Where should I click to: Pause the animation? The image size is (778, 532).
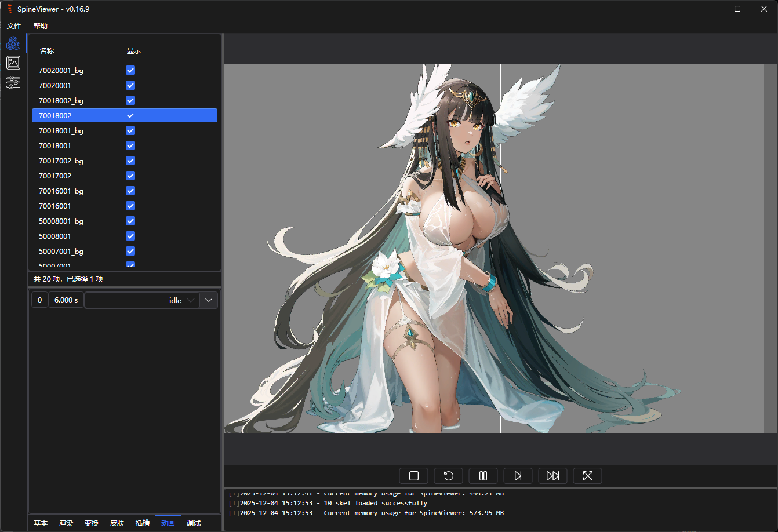(x=483, y=476)
